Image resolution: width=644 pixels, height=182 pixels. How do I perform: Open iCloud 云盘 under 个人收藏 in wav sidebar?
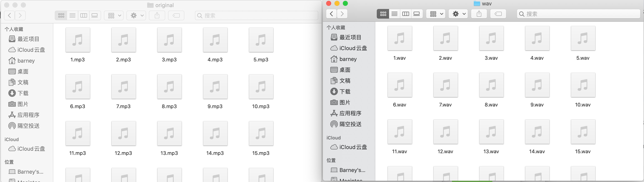[x=349, y=48]
